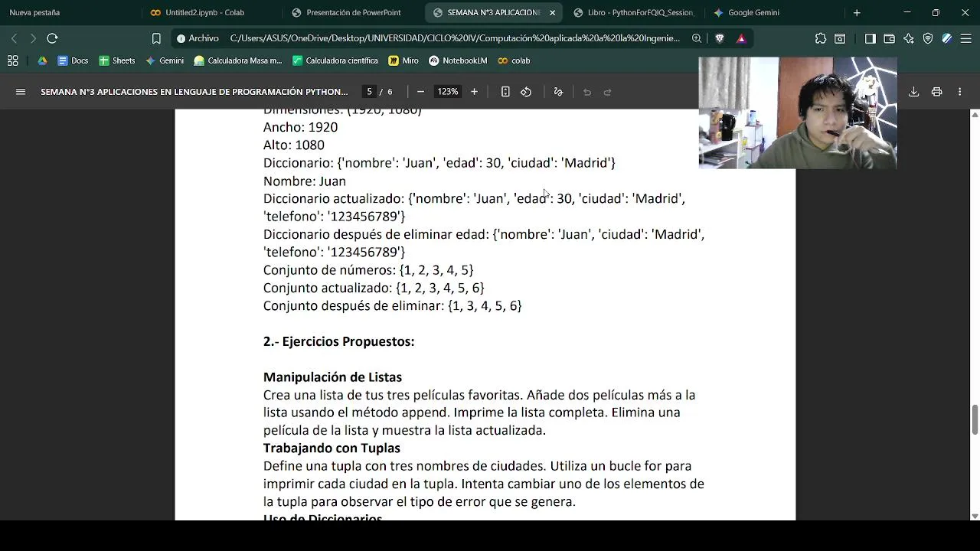
Task: Open the Google Drive bookmark
Action: click(x=42, y=60)
